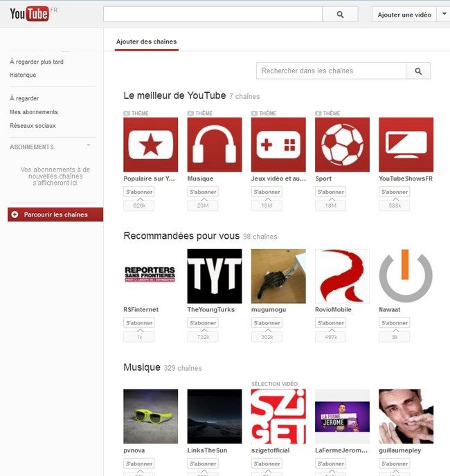The width and height of the screenshot is (450, 476).
Task: Open the szigetofficial channel thumbnail
Action: tap(278, 416)
